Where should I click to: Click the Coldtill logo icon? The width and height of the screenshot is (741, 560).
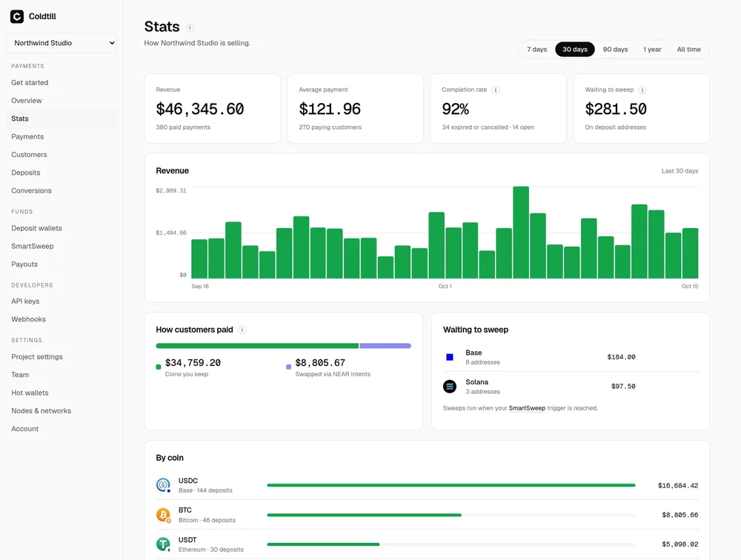coord(17,16)
